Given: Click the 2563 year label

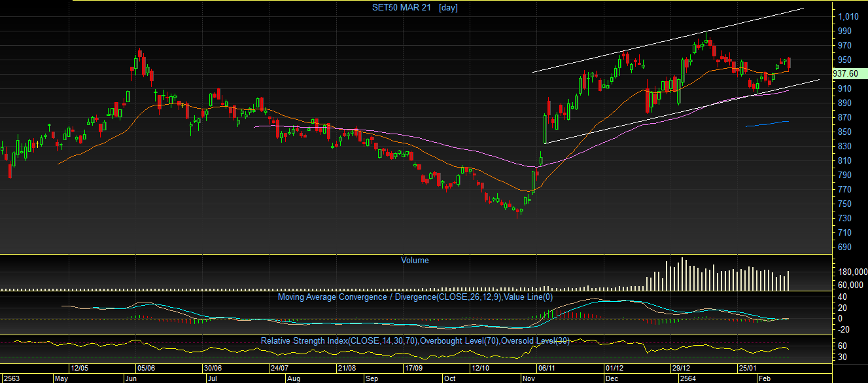Looking at the screenshot, I should click(x=11, y=378).
